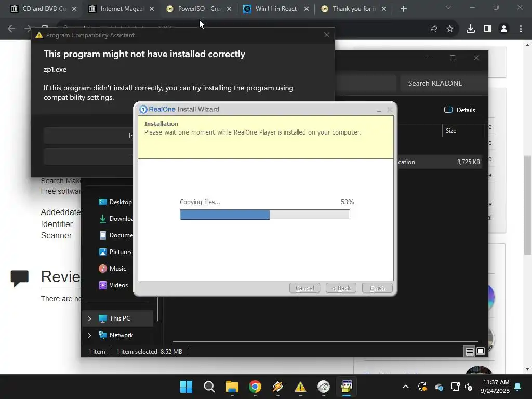Toggle the Details pane in File Explorer
This screenshot has height=399, width=532.
pos(459,110)
